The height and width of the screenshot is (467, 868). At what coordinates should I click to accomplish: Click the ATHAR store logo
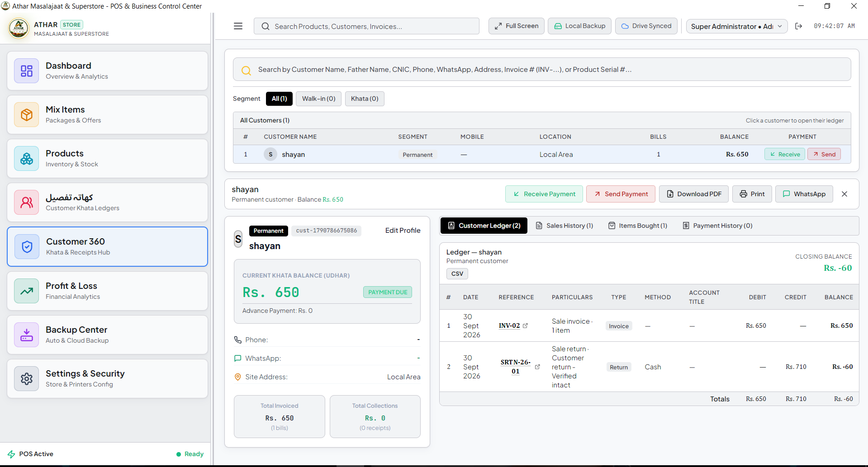pos(19,28)
